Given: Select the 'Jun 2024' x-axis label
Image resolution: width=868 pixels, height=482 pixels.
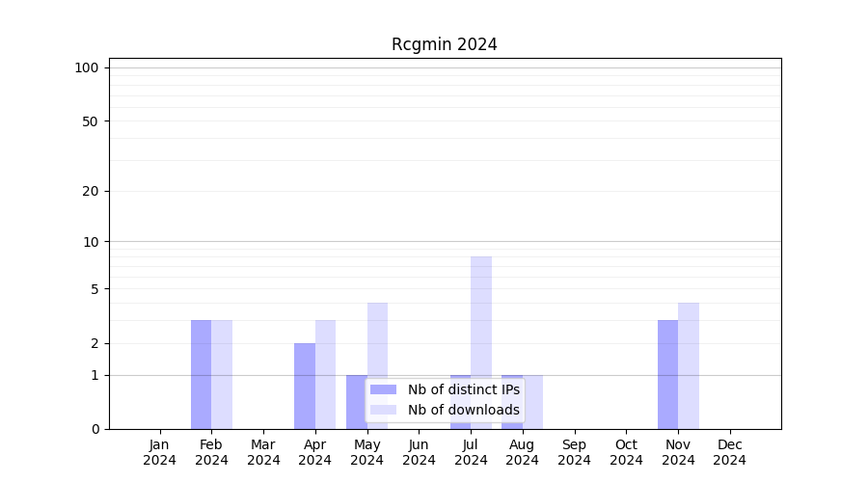Looking at the screenshot, I should click(419, 452).
